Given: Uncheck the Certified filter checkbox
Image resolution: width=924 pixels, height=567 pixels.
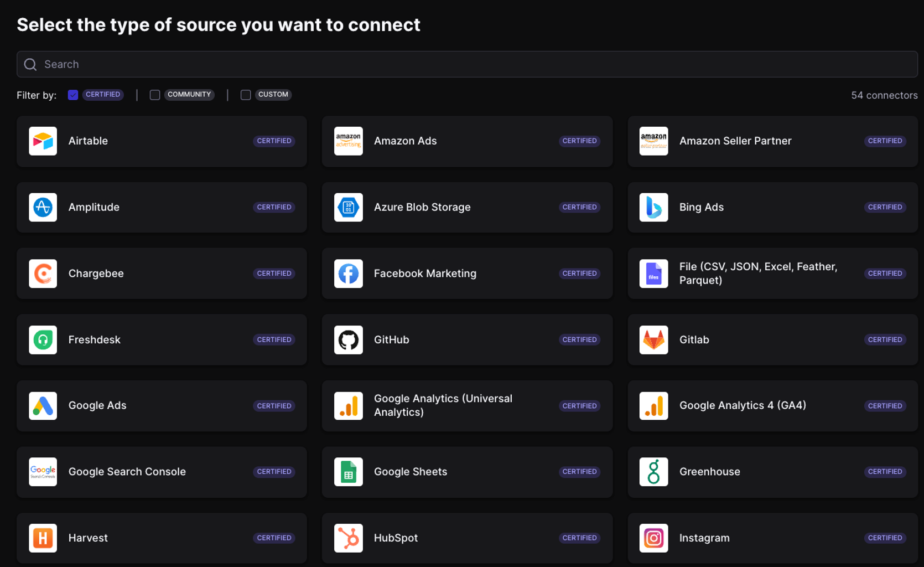Looking at the screenshot, I should pyautogui.click(x=73, y=95).
